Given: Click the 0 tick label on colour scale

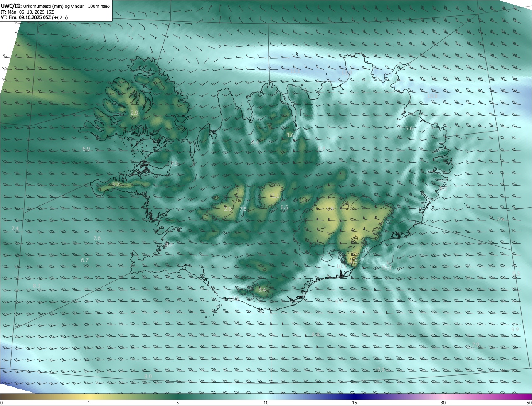Looking at the screenshot, I should (2, 403).
